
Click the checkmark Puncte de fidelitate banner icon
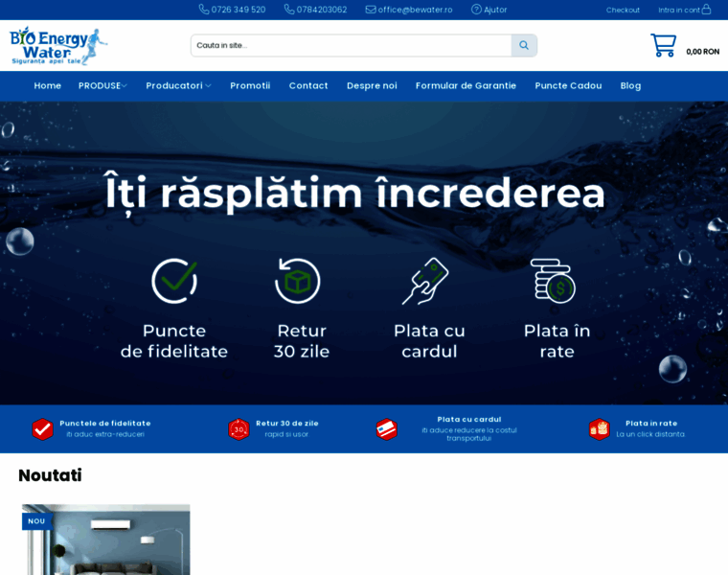(x=174, y=281)
